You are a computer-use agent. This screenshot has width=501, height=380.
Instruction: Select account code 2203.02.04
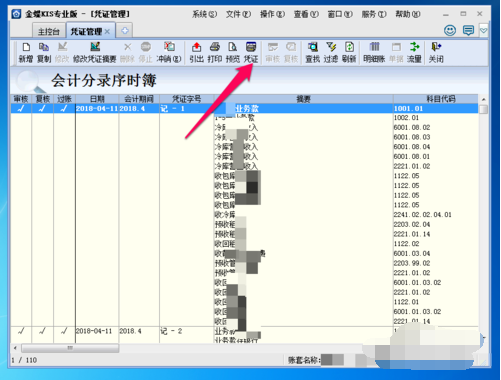[412, 224]
